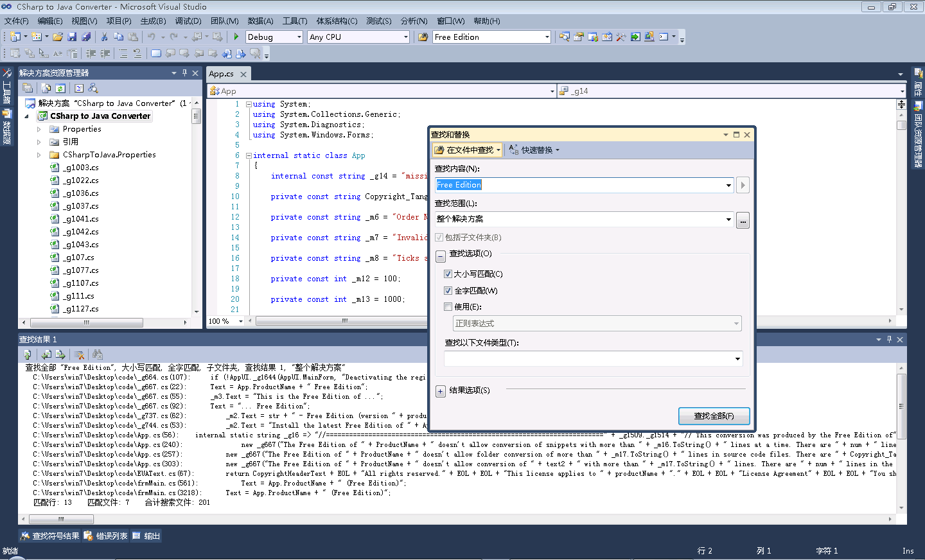This screenshot has height=560, width=925.
Task: Toggle the 全字匹配(W) whole word checkbox
Action: point(448,291)
